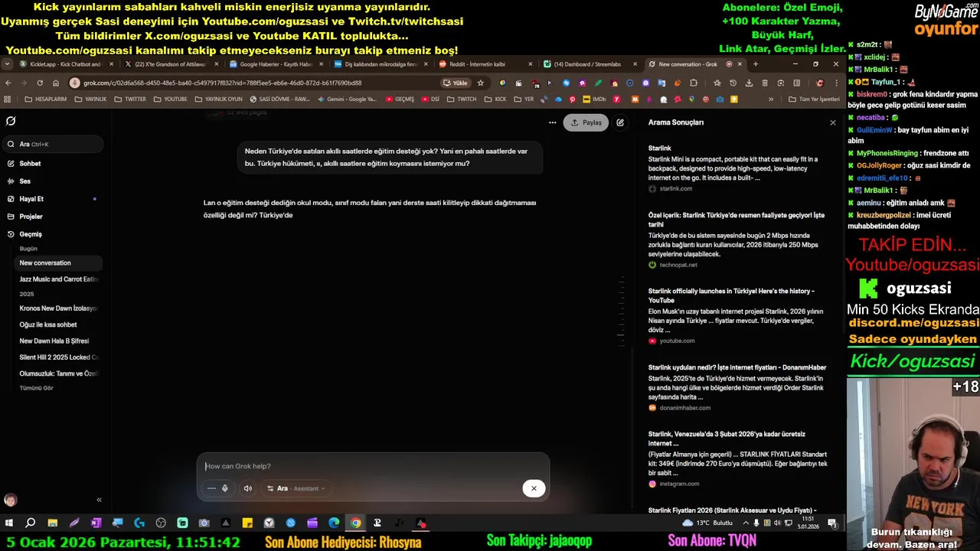Click the Paylaş share button
The height and width of the screenshot is (551, 980).
click(586, 122)
